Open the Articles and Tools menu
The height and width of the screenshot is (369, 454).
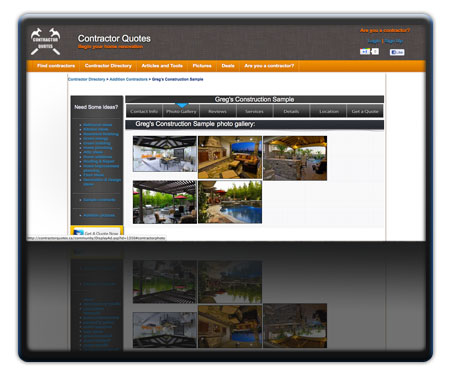[x=162, y=66]
